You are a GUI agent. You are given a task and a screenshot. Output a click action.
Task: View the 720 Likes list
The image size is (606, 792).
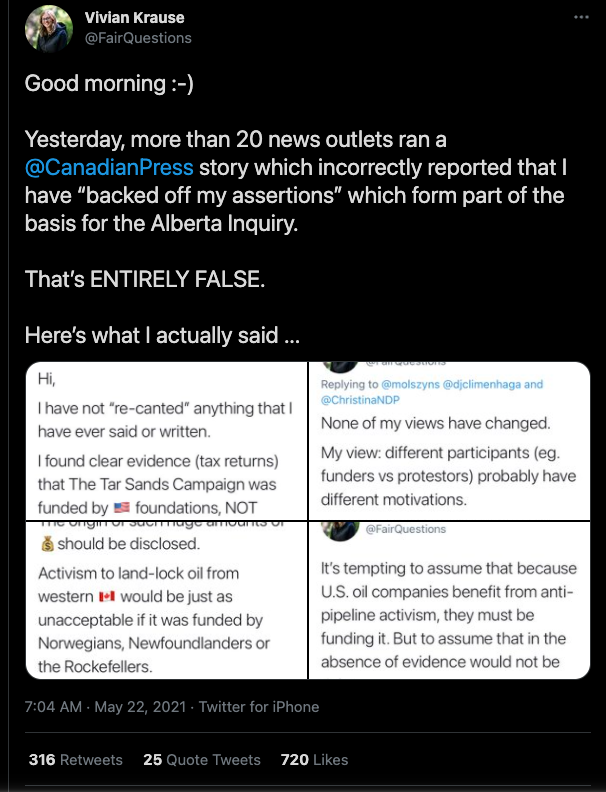pyautogui.click(x=314, y=760)
